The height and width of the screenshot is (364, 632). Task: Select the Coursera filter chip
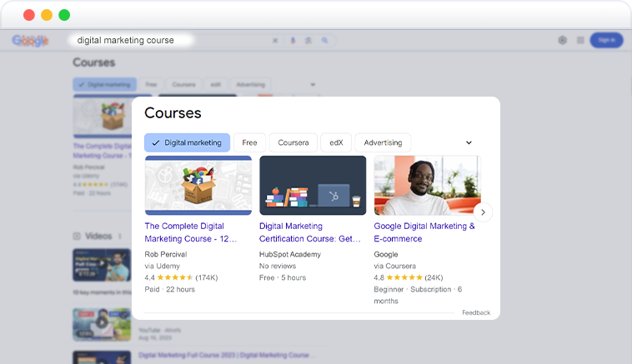[293, 142]
